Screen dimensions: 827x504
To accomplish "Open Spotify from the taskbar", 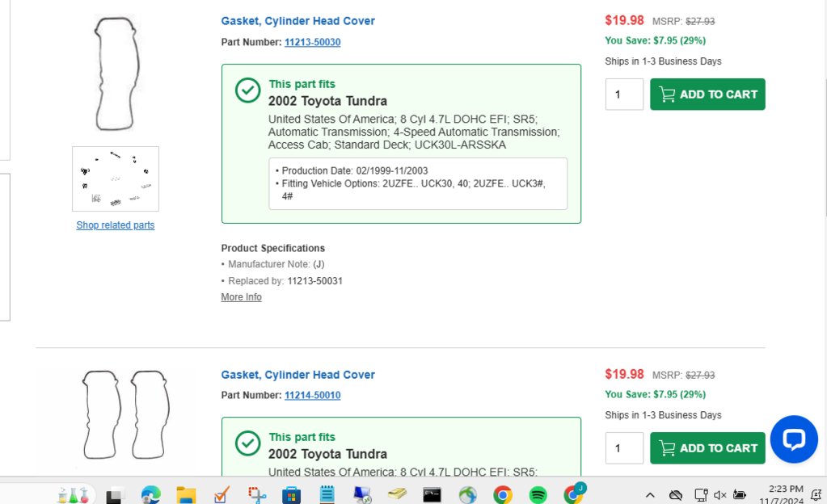I will click(538, 494).
